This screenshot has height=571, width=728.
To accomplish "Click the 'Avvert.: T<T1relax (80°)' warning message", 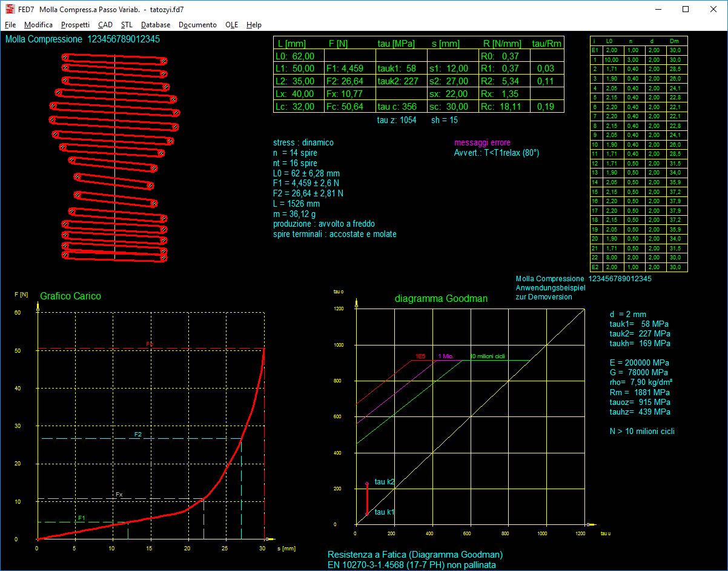I will [x=497, y=153].
